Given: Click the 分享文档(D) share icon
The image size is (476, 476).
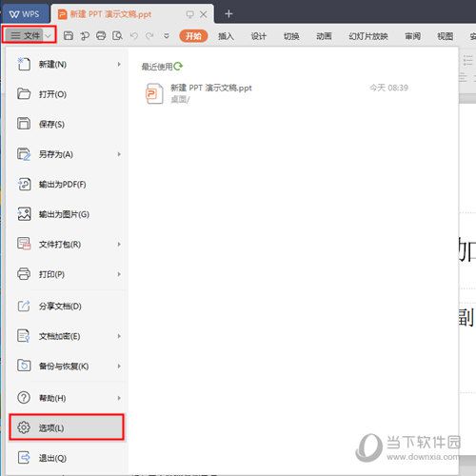Looking at the screenshot, I should [x=24, y=306].
